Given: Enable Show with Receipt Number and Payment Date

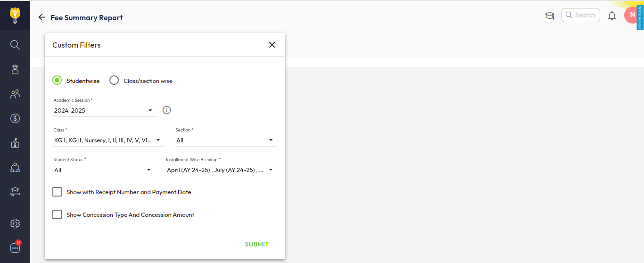Looking at the screenshot, I should (x=57, y=192).
